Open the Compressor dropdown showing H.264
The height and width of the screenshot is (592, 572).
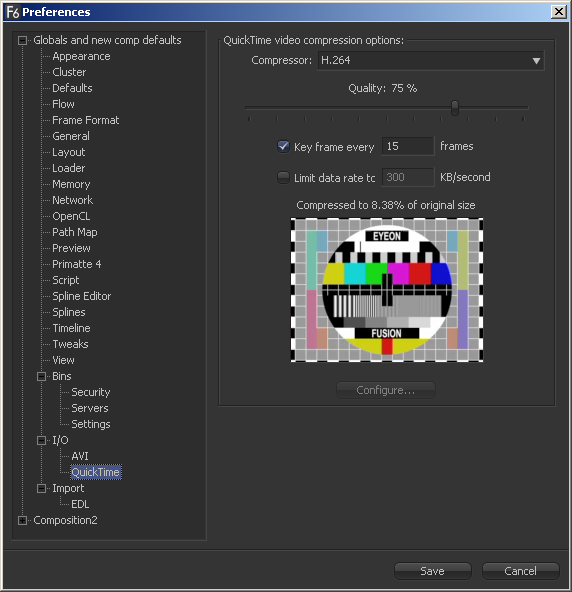click(x=431, y=60)
